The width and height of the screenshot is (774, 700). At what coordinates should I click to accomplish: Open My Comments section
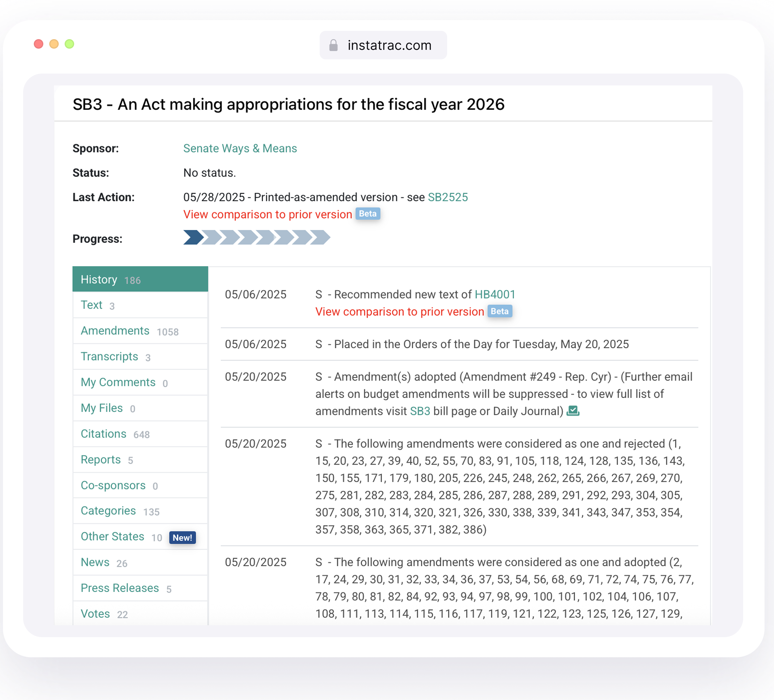point(140,382)
